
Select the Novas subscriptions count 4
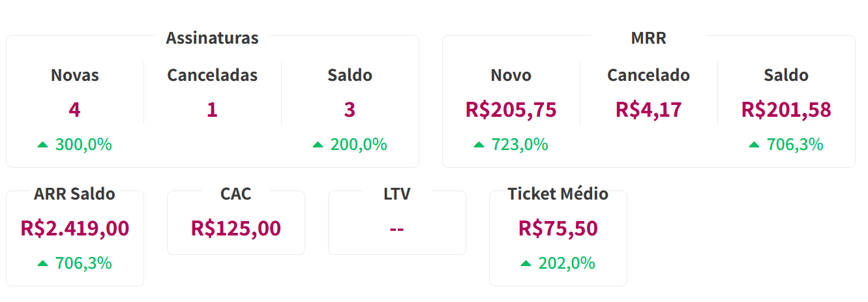click(x=74, y=110)
